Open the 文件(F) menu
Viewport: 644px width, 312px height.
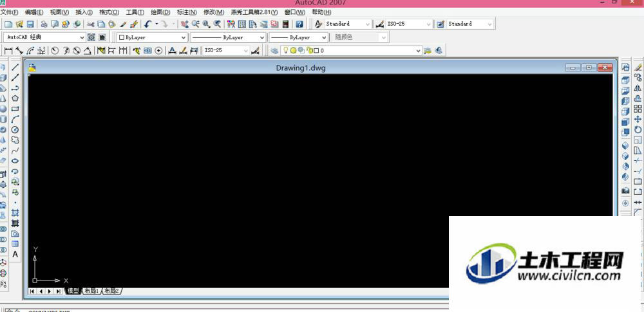point(9,12)
